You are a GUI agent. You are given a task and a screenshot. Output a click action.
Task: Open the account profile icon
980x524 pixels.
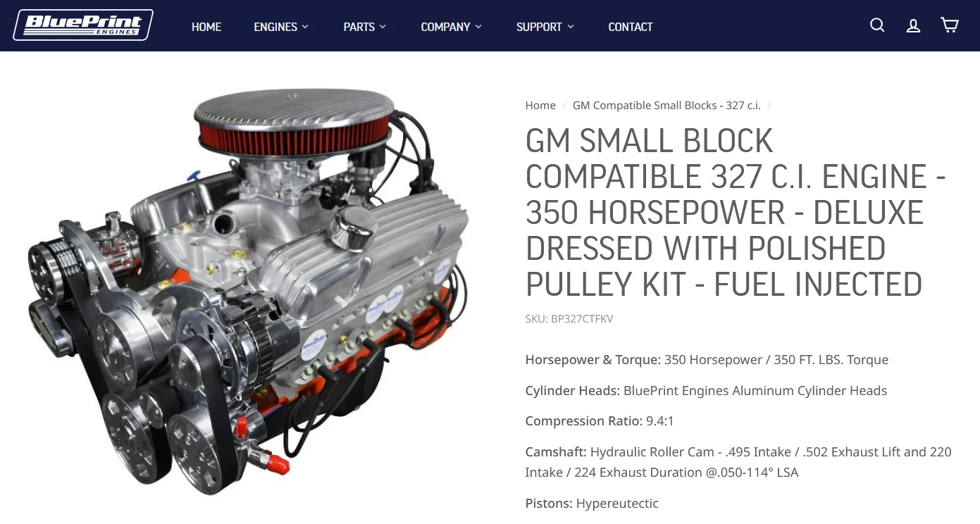point(913,26)
